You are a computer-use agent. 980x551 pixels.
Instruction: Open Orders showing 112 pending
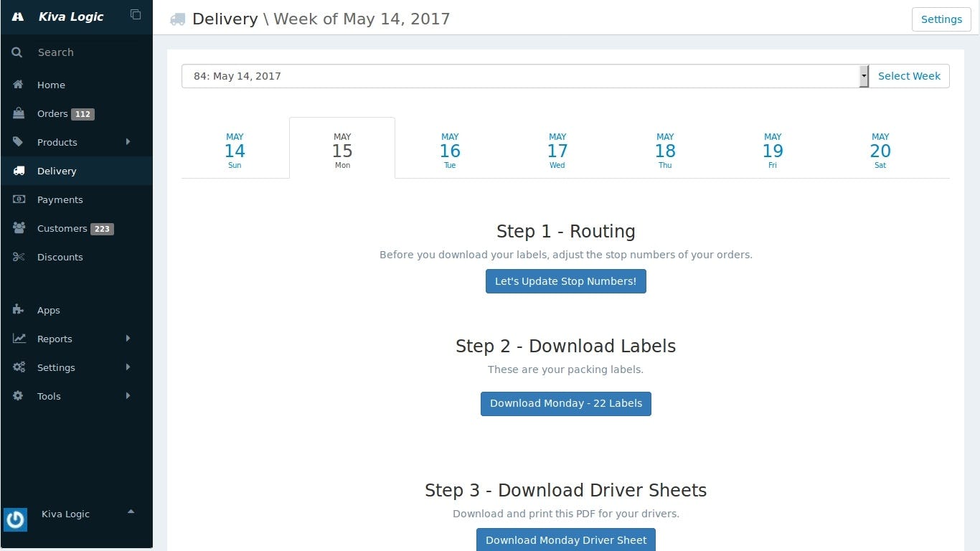pos(52,113)
